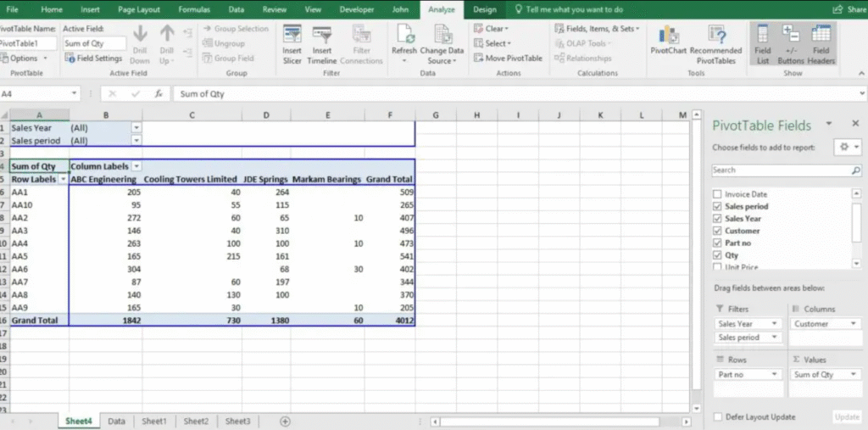The height and width of the screenshot is (430, 868).
Task: Toggle the +/- Buttons display
Action: tap(791, 45)
